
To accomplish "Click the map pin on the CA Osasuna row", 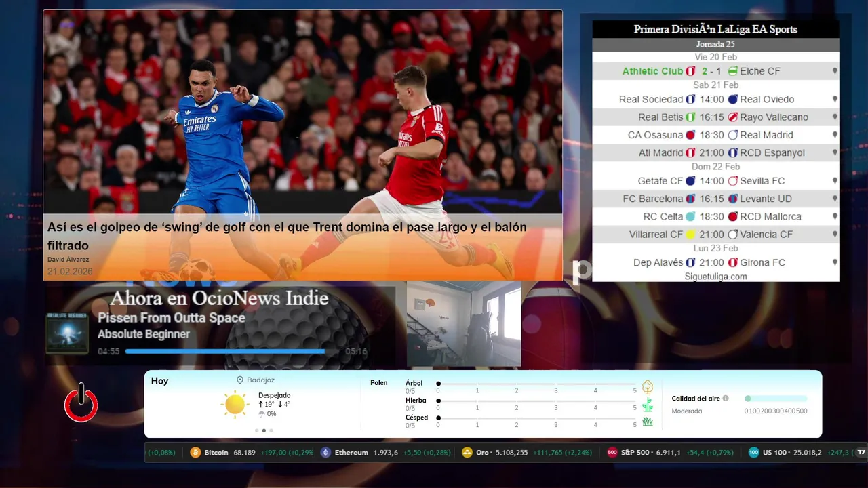I will 835,135.
